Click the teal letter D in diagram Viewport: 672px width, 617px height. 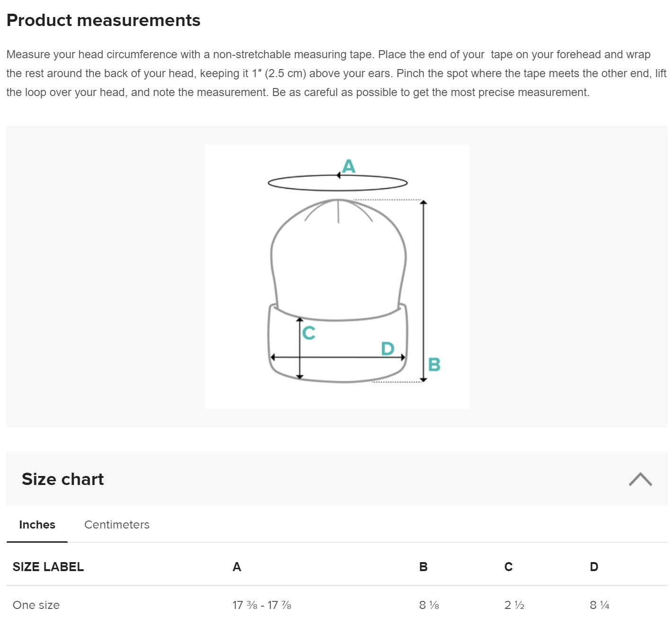coord(388,349)
